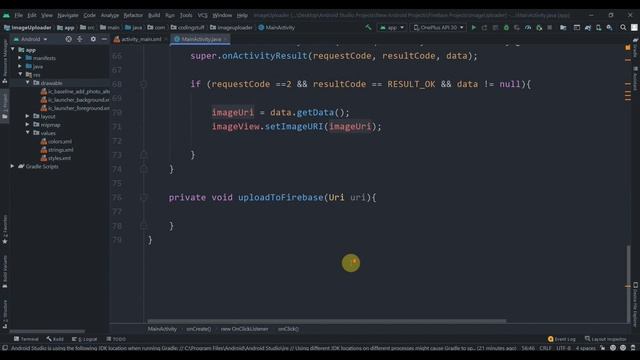Image resolution: width=640 pixels, height=360 pixels.
Task: Expand Gradle Scripts node
Action: point(12,166)
